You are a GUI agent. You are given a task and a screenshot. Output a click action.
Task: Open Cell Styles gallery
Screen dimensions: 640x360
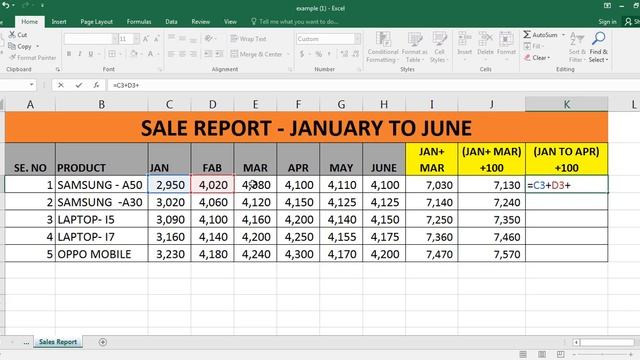439,47
